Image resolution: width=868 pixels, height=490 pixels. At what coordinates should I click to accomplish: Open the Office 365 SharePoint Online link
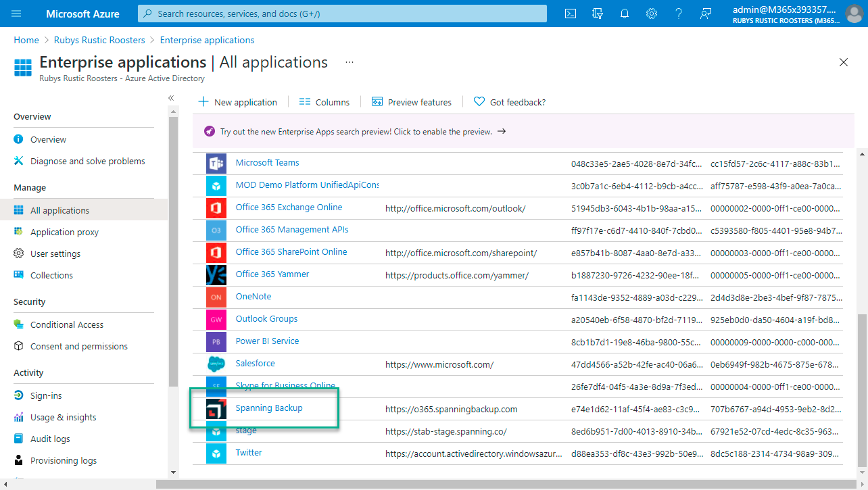(291, 251)
